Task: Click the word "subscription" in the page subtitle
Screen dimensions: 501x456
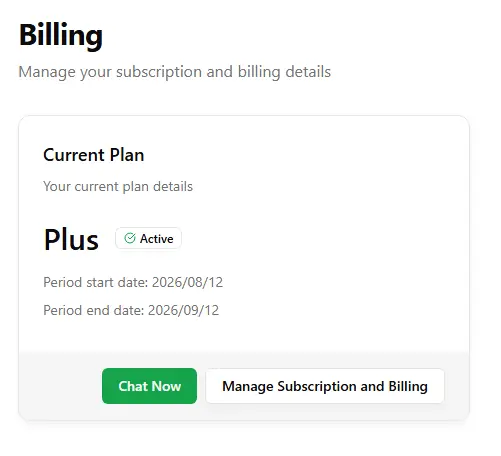Action: pyautogui.click(x=159, y=72)
